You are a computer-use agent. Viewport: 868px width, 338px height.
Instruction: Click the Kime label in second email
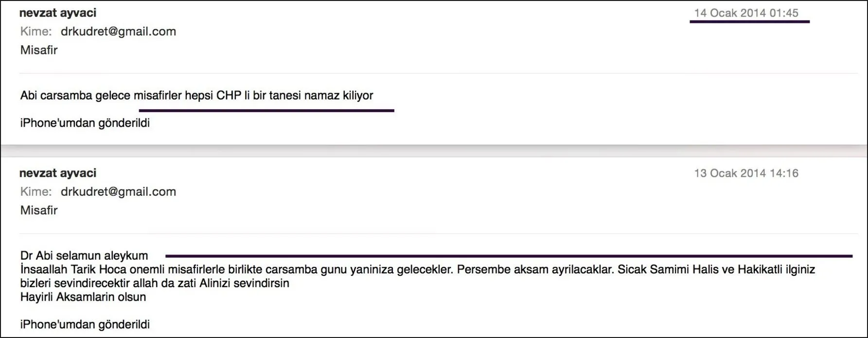click(x=36, y=192)
